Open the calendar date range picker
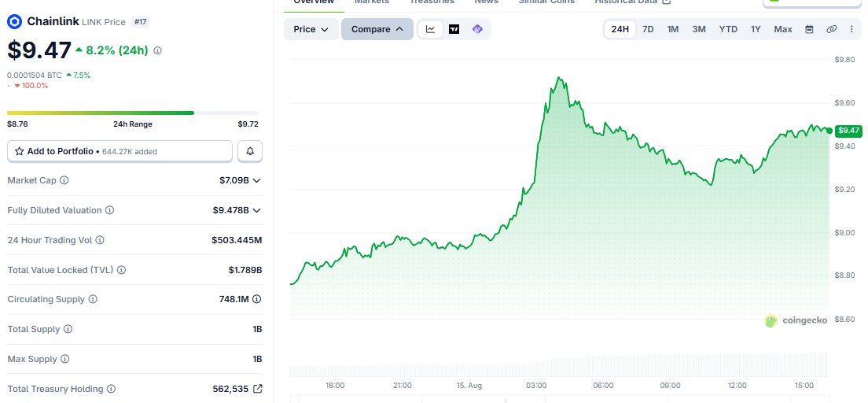 [809, 29]
